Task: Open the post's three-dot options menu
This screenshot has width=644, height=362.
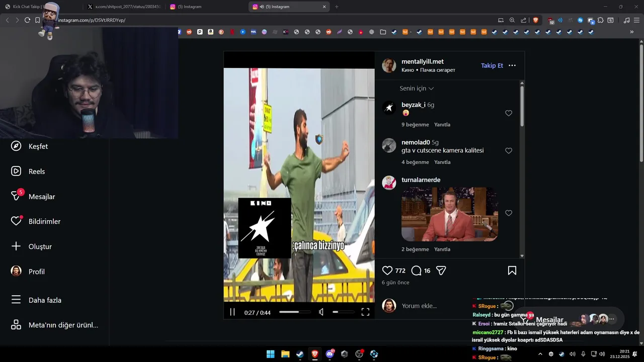Action: click(x=512, y=65)
